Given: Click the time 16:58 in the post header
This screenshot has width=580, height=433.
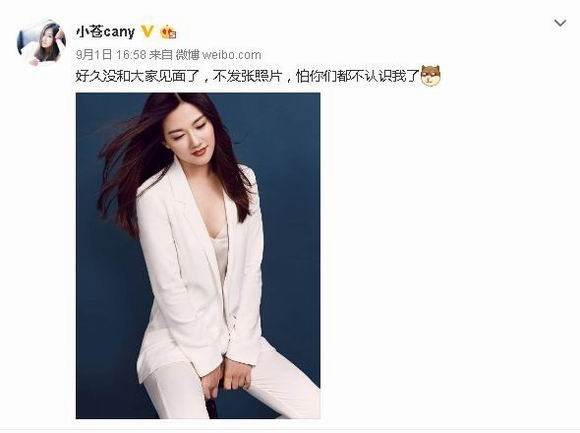Looking at the screenshot, I should [131, 55].
